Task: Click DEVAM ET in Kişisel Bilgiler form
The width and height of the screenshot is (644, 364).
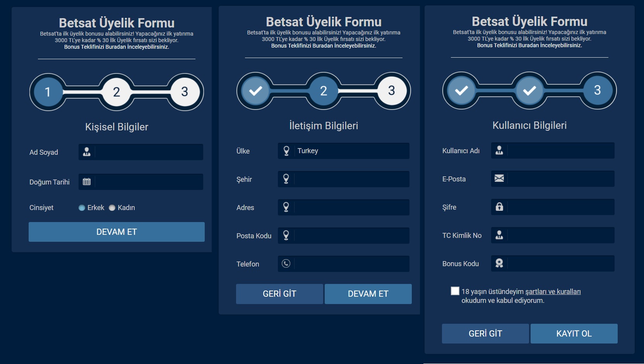Action: 116,232
